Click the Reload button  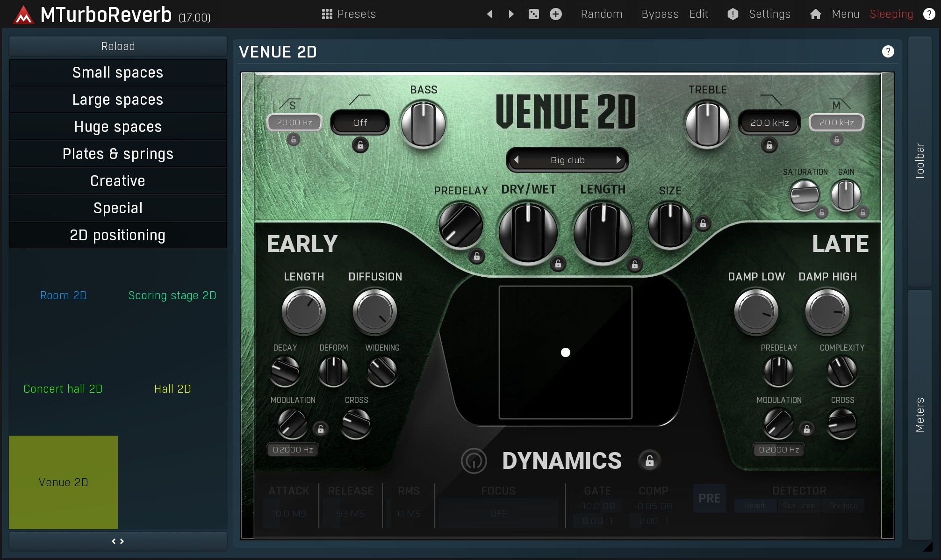coord(118,46)
